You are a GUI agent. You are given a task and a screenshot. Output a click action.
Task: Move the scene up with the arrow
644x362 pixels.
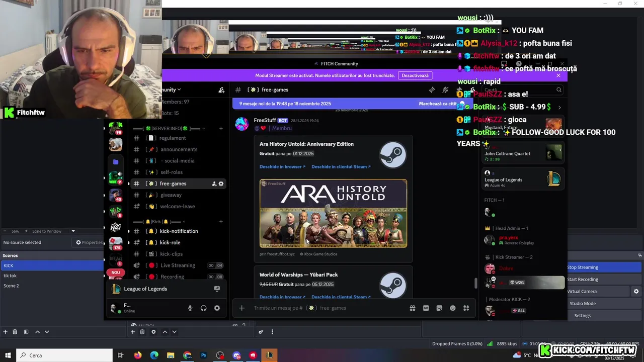pyautogui.click(x=37, y=332)
